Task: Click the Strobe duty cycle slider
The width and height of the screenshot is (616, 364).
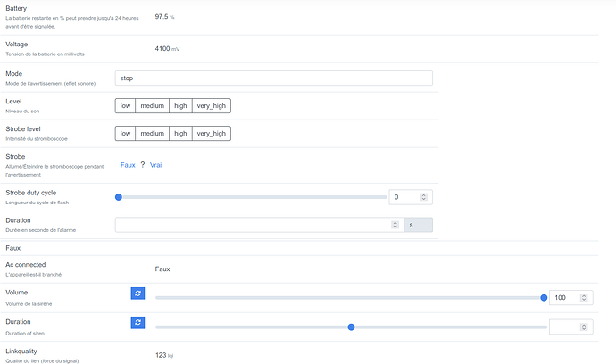Action: click(x=252, y=197)
